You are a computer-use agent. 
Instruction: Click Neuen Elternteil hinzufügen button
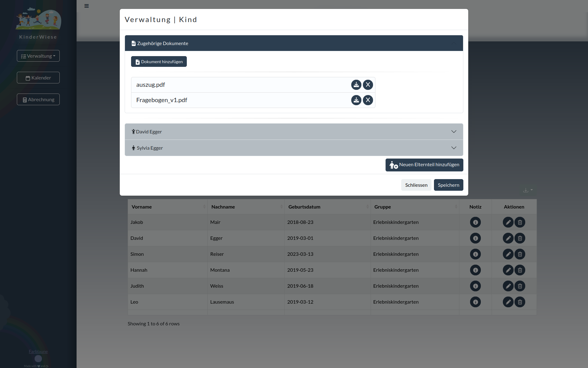424,165
